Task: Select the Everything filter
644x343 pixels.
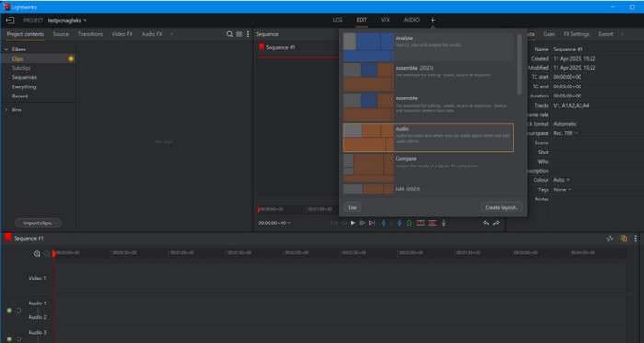Action: [x=24, y=87]
